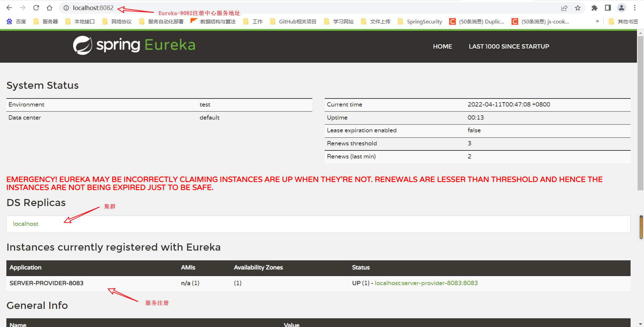The width and height of the screenshot is (644, 327).
Task: Bookmark this page with the star icon
Action: pyautogui.click(x=578, y=8)
